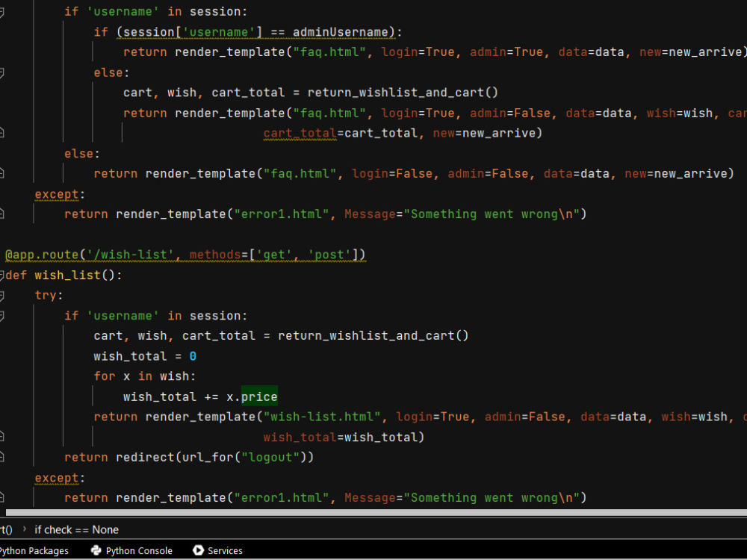Open the Services tool window

(x=217, y=550)
